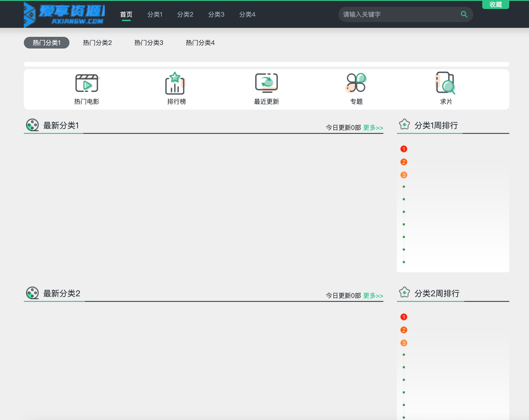Viewport: 529px width, 420px height.
Task: Click the 分类1周排行 heading
Action: (436, 125)
